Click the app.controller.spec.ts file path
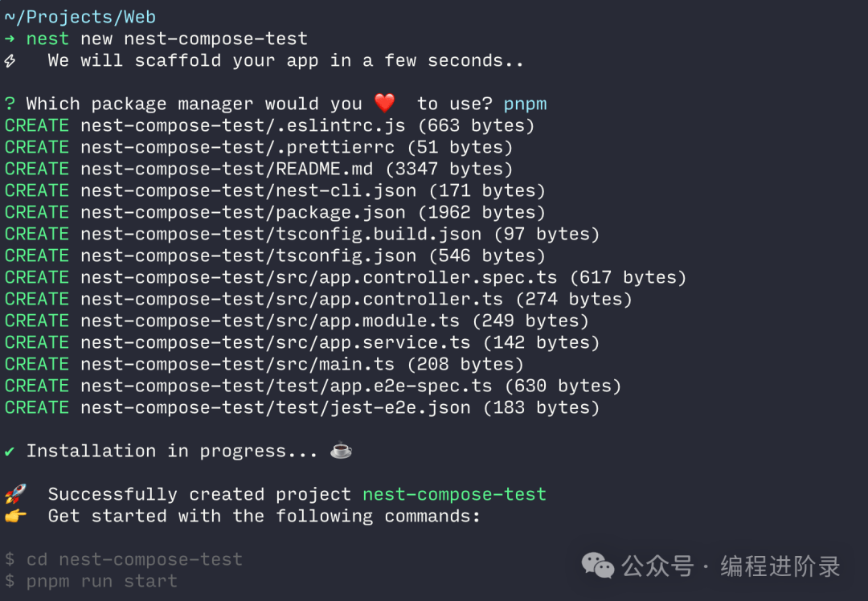The width and height of the screenshot is (868, 601). click(319, 277)
